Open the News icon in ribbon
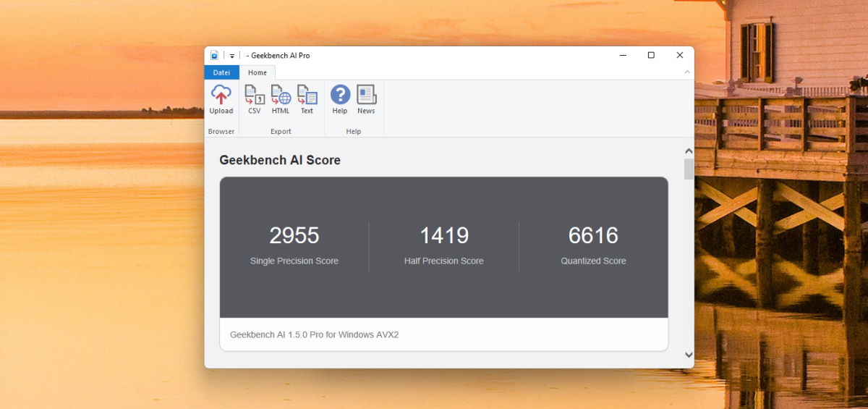 click(x=367, y=94)
